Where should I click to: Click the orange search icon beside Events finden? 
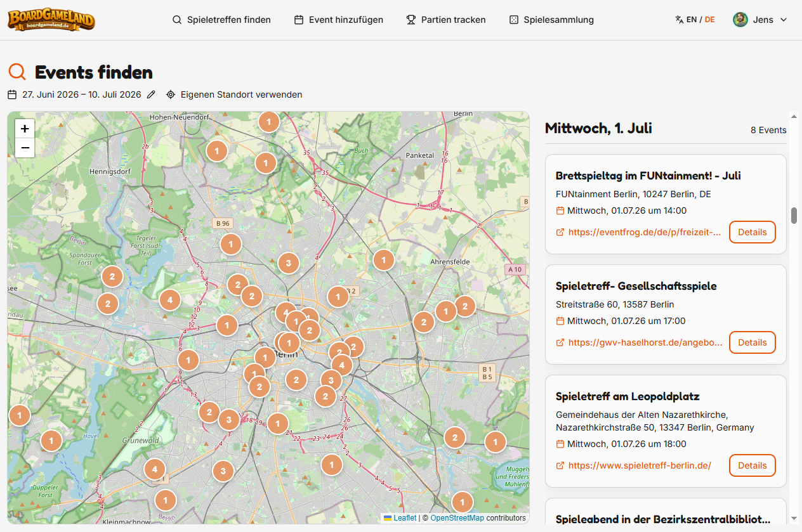pos(17,72)
